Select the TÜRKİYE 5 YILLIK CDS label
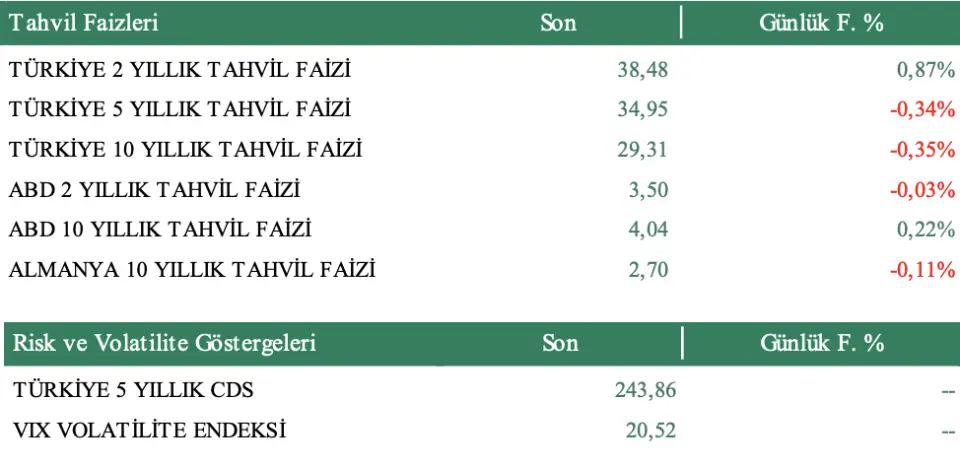Image resolution: width=960 pixels, height=467 pixels. 140,390
